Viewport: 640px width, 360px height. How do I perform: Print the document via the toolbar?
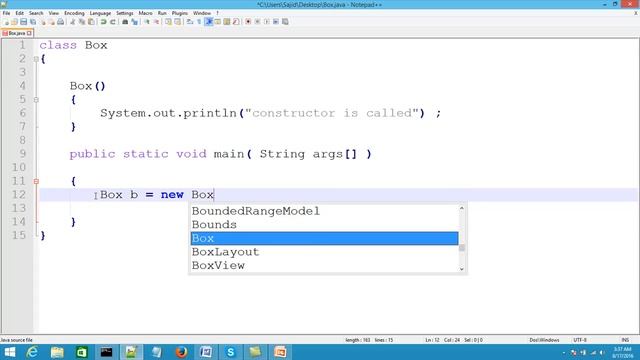coord(61,22)
